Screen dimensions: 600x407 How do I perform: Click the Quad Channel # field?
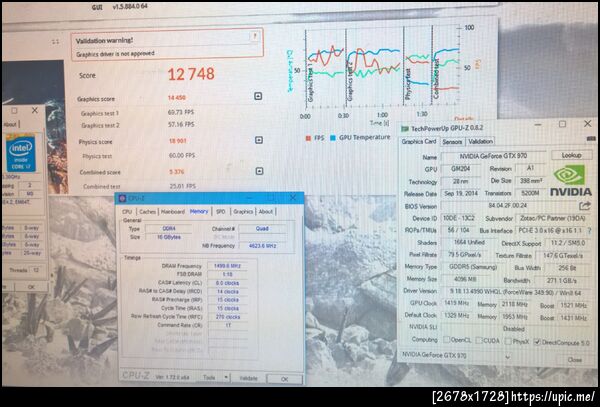point(262,228)
